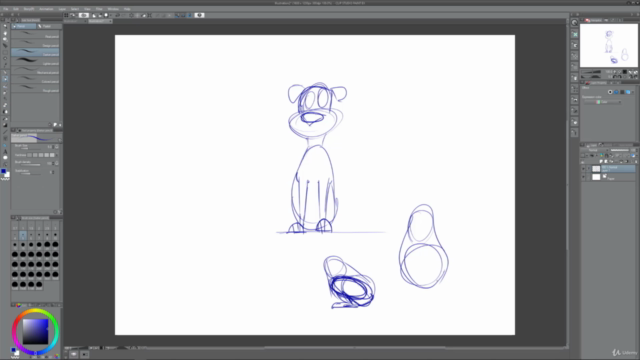Select the Gradient tool
640x360 pixels.
coord(5,125)
